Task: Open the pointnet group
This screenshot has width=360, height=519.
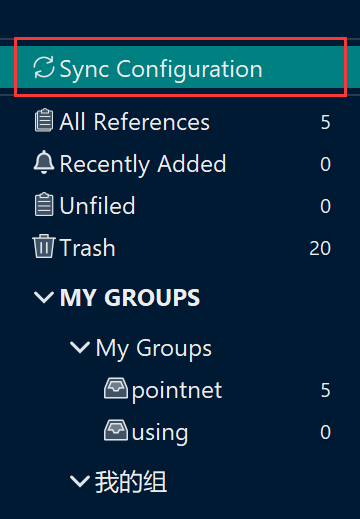Action: 177,391
